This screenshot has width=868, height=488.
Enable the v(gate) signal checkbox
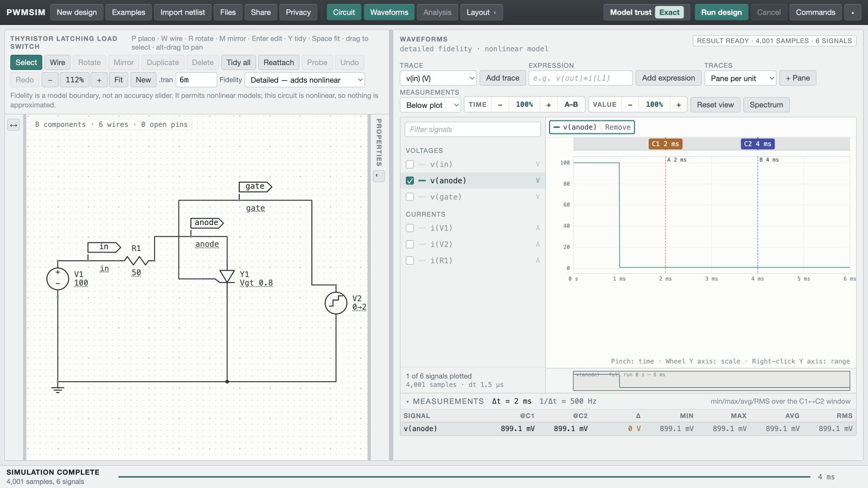[410, 197]
